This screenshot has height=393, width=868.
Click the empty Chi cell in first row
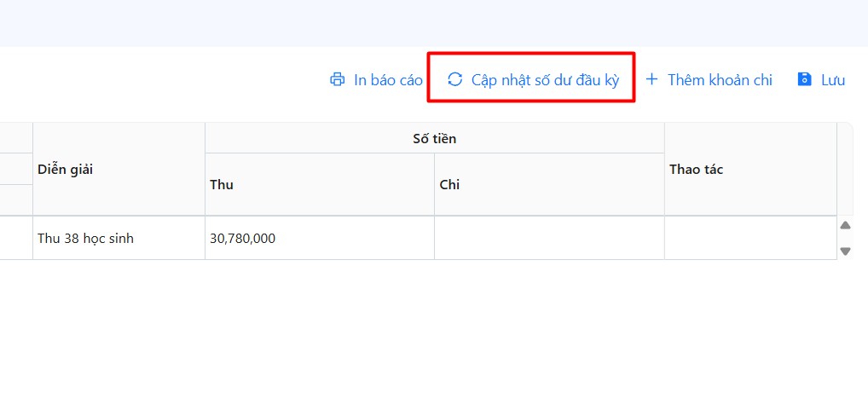click(548, 238)
